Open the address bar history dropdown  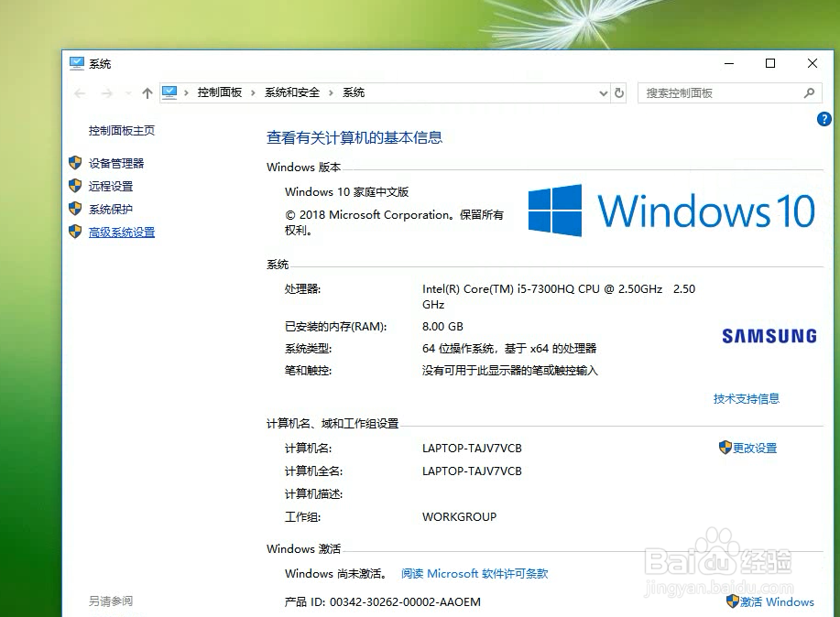604,93
